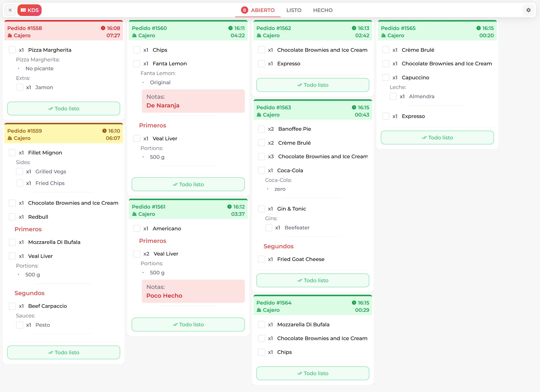Image resolution: width=540 pixels, height=392 pixels.
Task: Click the clock icon on Pedido #1565
Action: (479, 28)
